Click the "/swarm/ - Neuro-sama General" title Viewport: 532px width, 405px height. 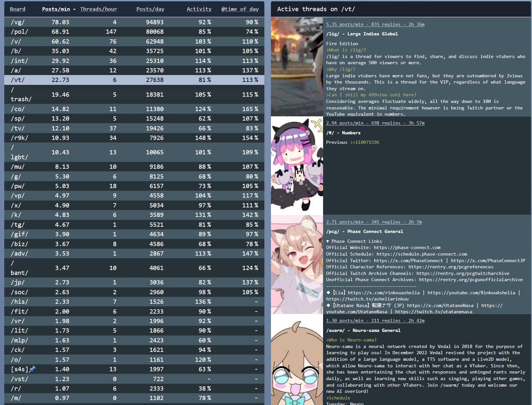coord(363,330)
